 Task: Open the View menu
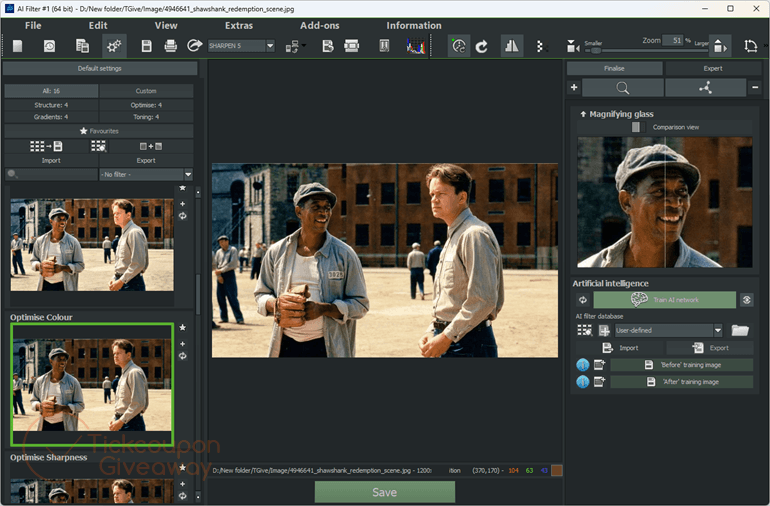point(166,26)
